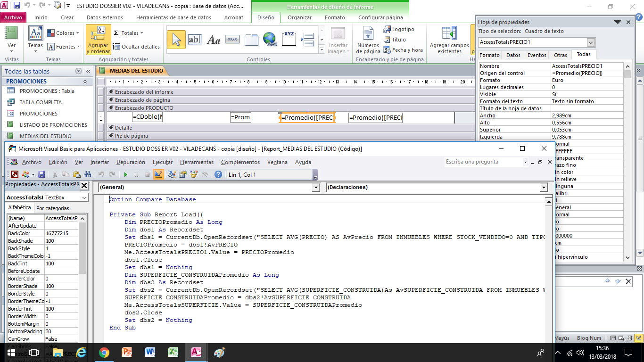Open the Totales dropdown
Image resolution: width=644 pixels, height=362 pixels.
128,33
